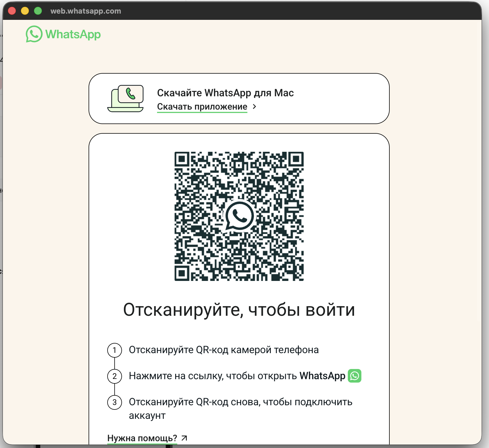Click the 'Скачайте WhatsApp для Mac' heading
This screenshot has width=489, height=448.
point(225,93)
